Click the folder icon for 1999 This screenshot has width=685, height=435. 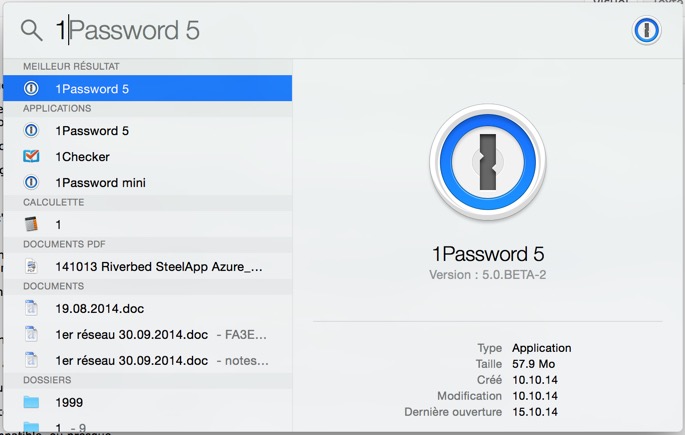31,402
